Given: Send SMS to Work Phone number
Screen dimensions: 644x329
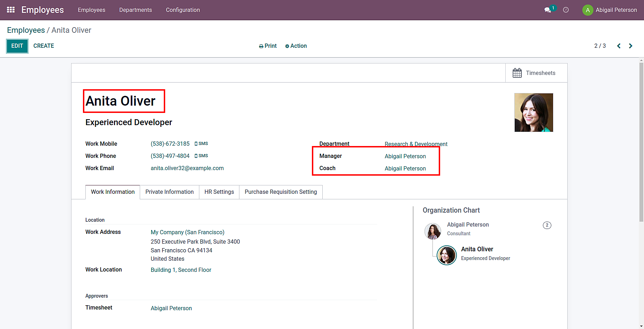Looking at the screenshot, I should [x=201, y=156].
